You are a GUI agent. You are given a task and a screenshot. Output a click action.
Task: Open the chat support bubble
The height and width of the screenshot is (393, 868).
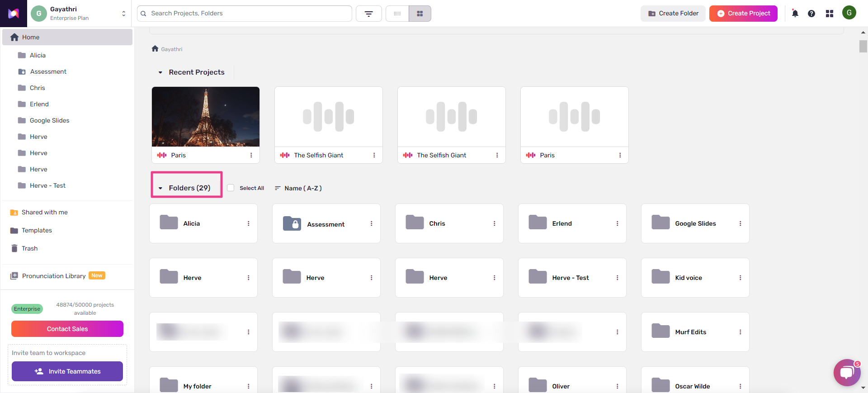click(x=847, y=373)
